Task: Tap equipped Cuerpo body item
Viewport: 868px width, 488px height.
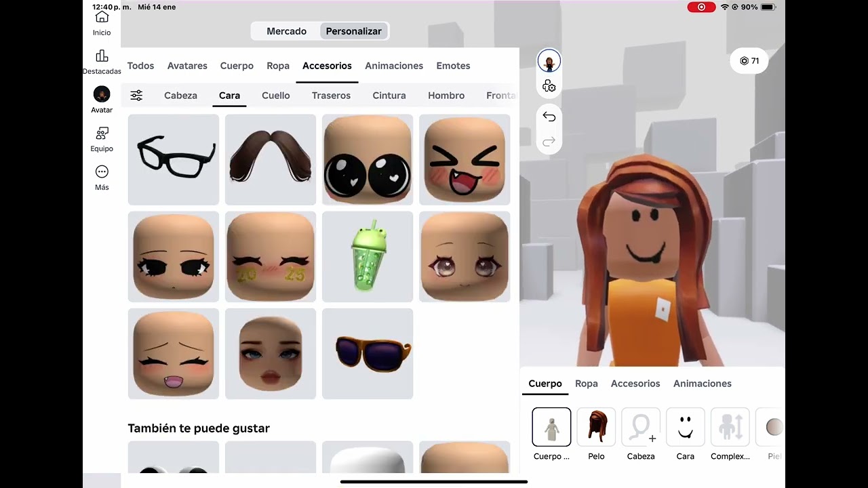Action: click(x=551, y=427)
